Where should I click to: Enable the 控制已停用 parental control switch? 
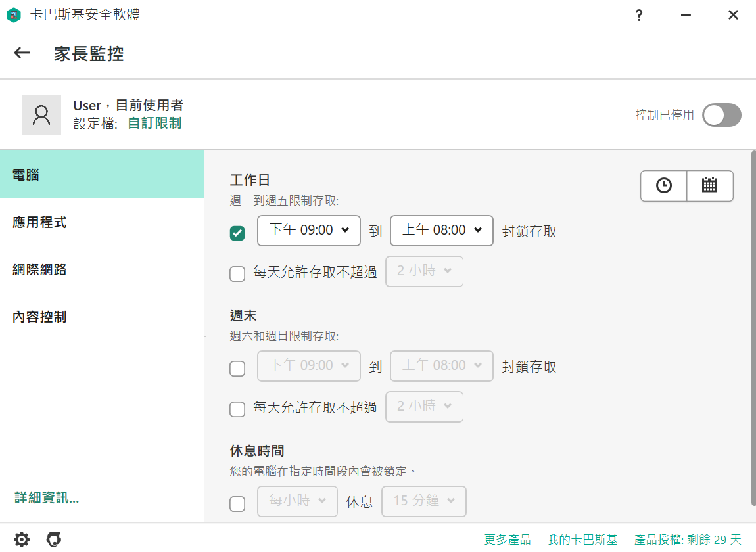pos(721,115)
